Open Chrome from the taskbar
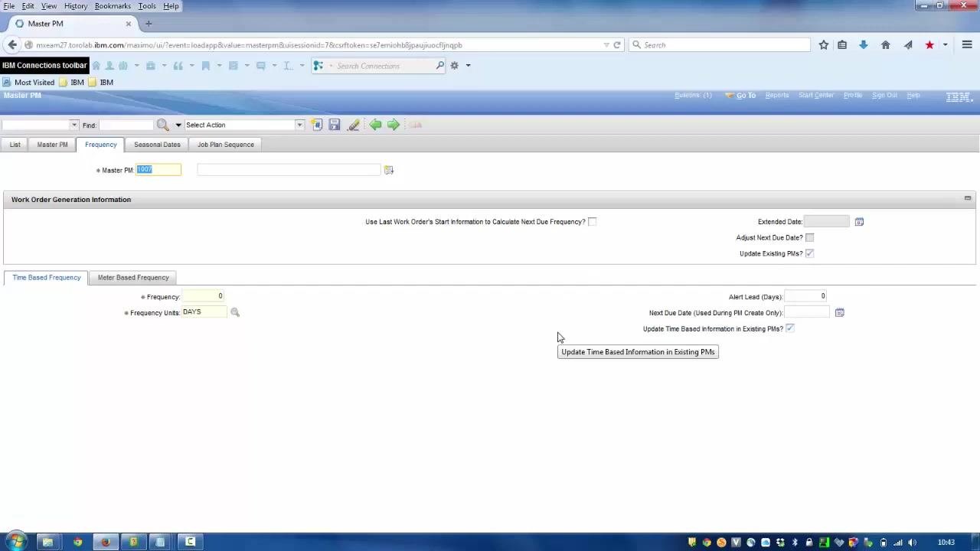The width and height of the screenshot is (980, 551). coord(77,542)
